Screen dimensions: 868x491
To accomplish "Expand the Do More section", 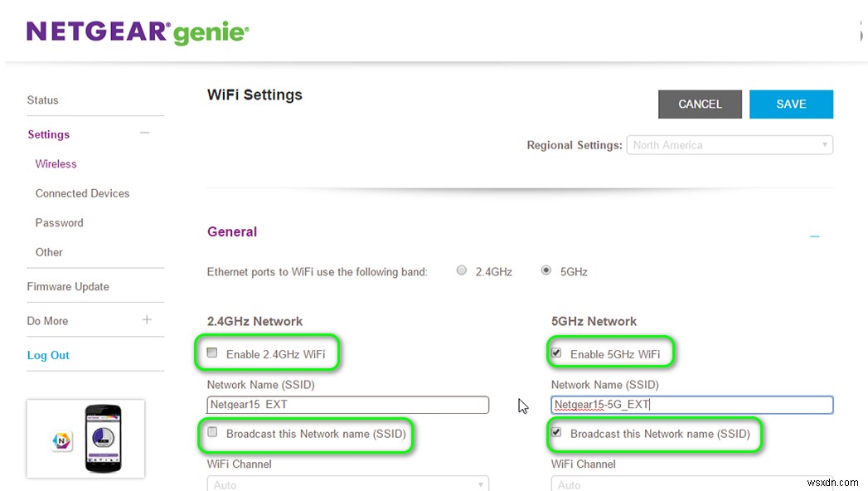I will tap(147, 319).
